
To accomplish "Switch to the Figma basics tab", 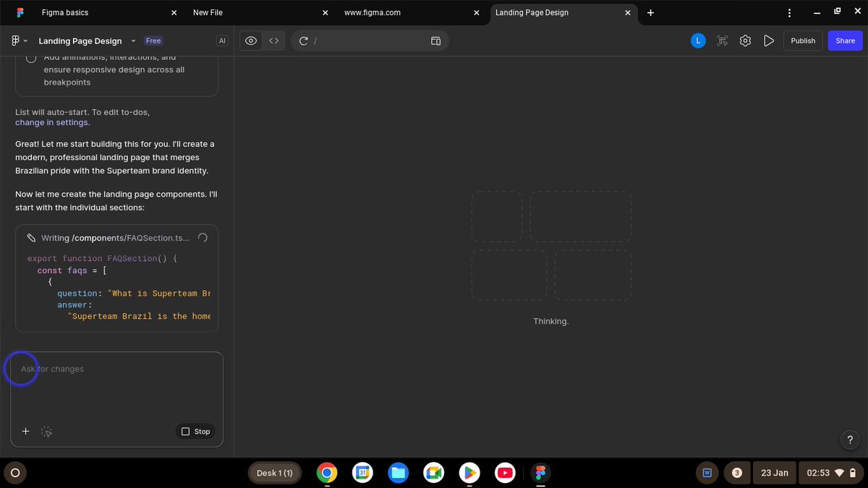I will [66, 12].
